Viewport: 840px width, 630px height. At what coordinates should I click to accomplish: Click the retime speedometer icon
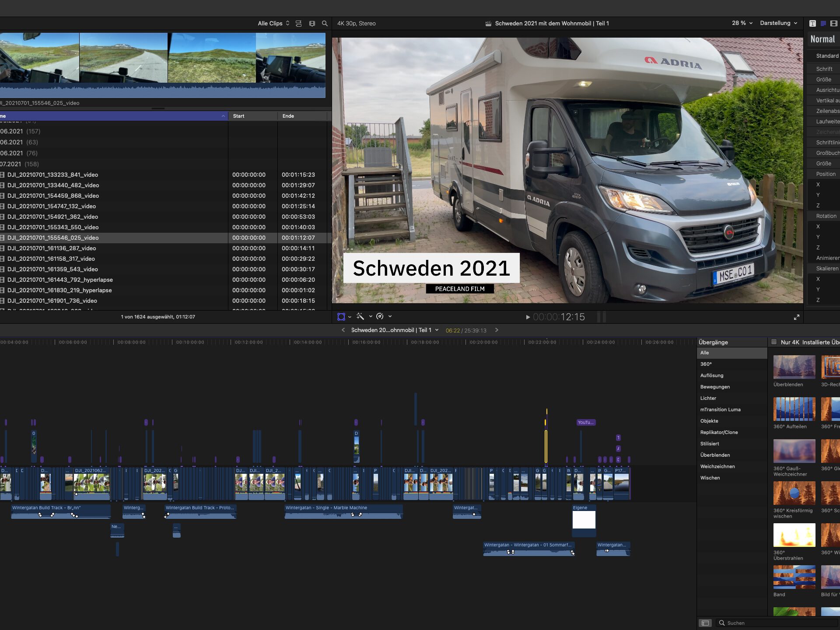pos(380,316)
